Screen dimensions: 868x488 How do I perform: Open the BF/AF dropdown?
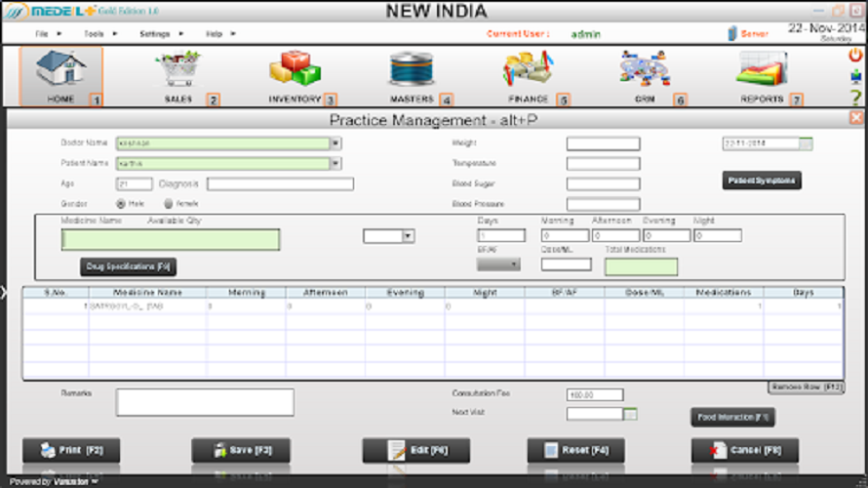(x=498, y=264)
